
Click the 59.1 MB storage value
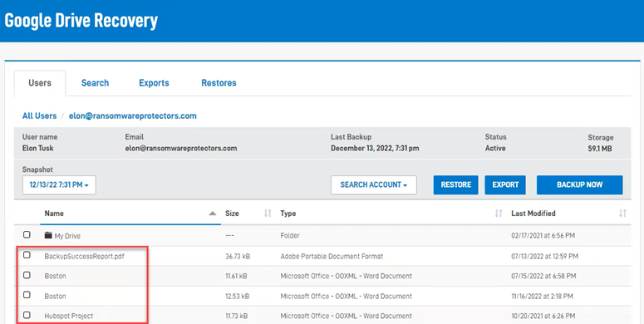tap(600, 149)
